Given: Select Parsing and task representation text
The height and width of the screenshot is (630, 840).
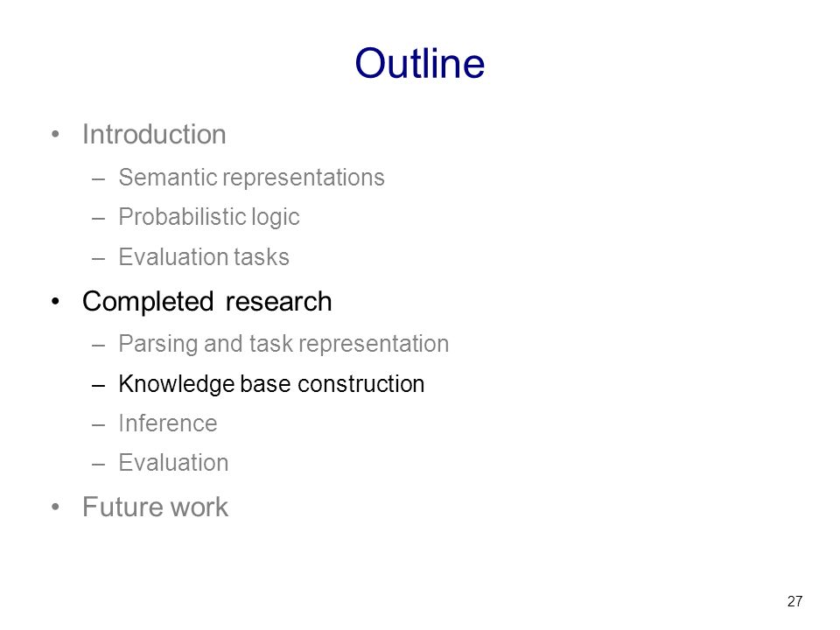Looking at the screenshot, I should pos(283,344).
